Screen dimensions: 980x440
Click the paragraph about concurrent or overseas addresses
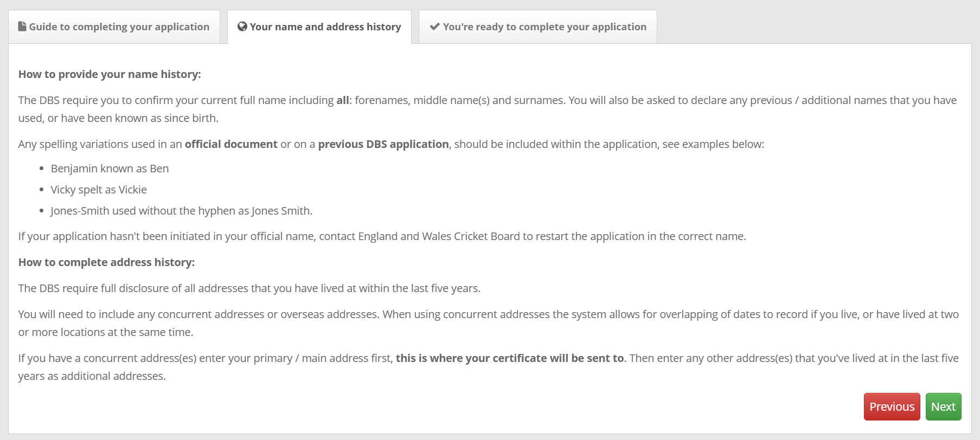(488, 314)
